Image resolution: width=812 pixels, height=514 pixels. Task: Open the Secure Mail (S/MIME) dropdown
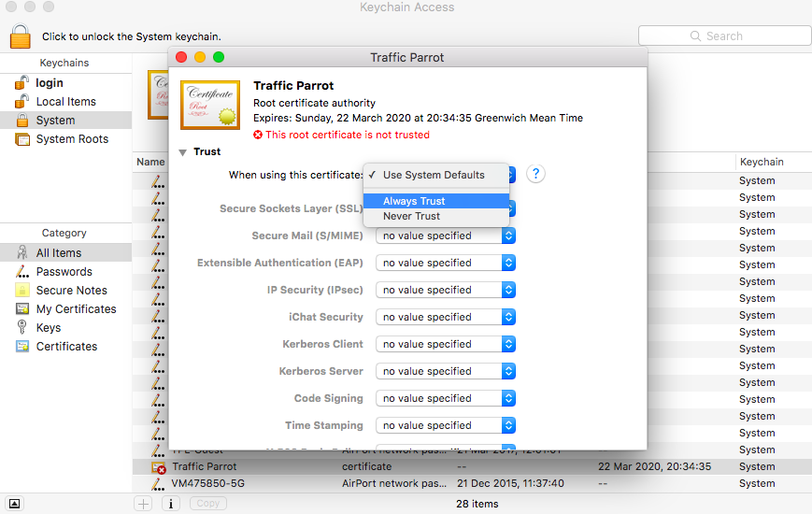coord(446,236)
